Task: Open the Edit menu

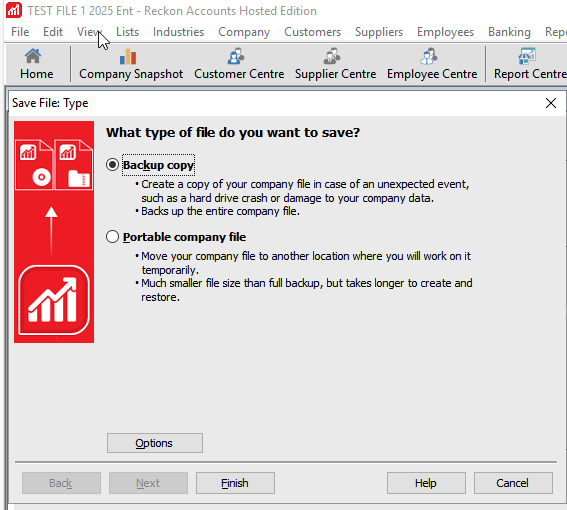Action: coord(53,32)
